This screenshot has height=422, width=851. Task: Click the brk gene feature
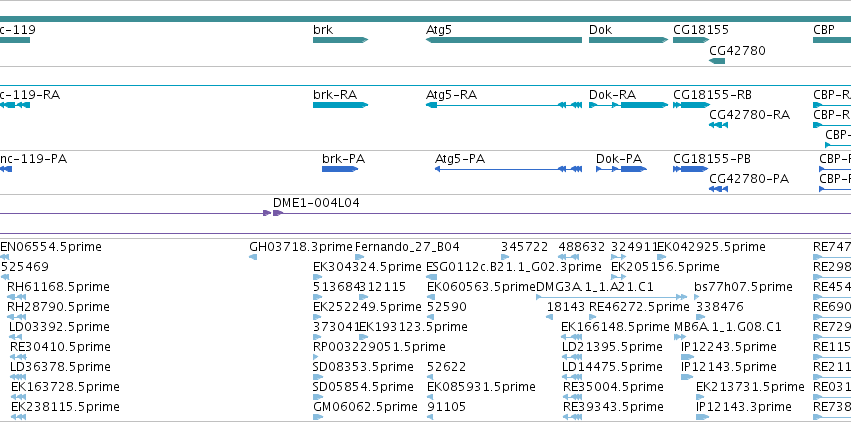pyautogui.click(x=340, y=40)
